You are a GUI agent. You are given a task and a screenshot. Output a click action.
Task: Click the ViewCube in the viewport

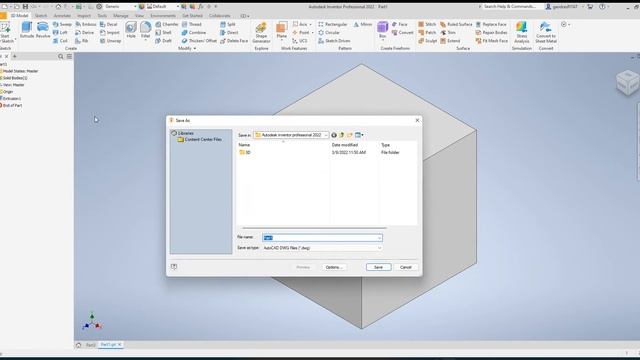pos(628,82)
